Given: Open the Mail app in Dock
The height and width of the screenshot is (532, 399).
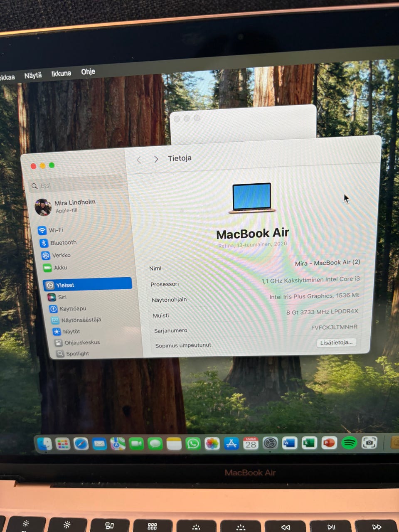Looking at the screenshot, I should coord(99,444).
